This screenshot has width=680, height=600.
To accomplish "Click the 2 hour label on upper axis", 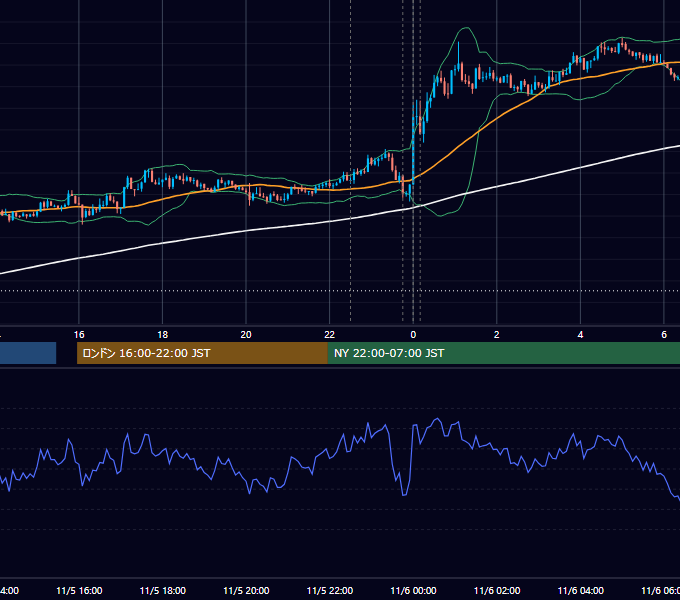I will (x=497, y=335).
